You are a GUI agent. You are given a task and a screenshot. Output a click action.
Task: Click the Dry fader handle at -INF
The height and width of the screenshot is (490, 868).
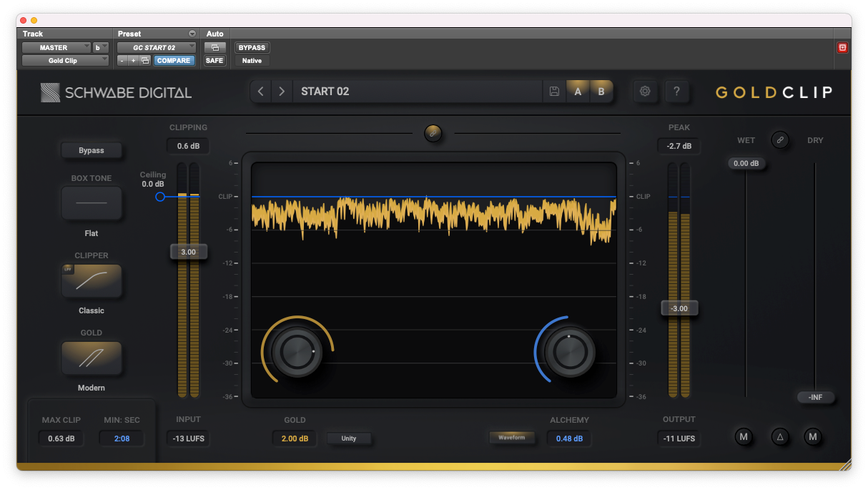815,397
